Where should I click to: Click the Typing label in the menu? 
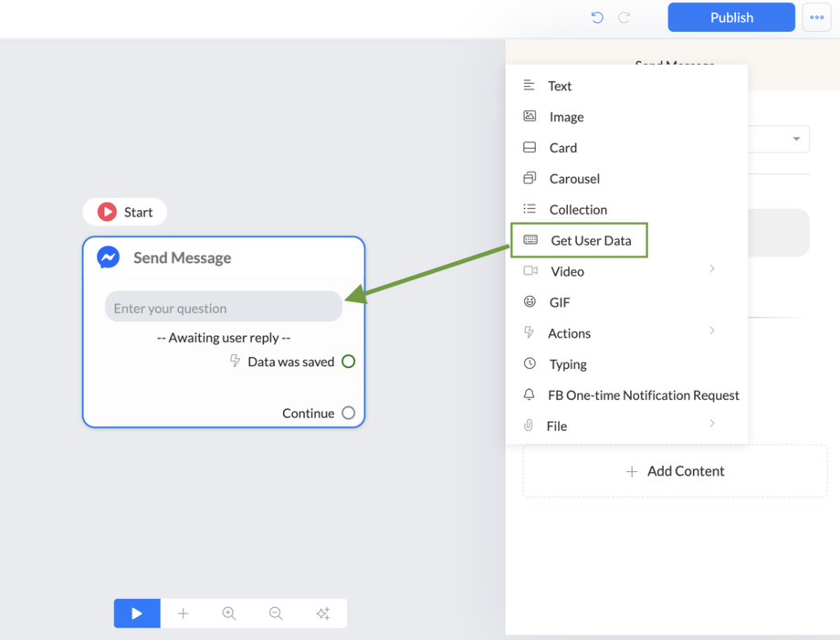tap(568, 364)
